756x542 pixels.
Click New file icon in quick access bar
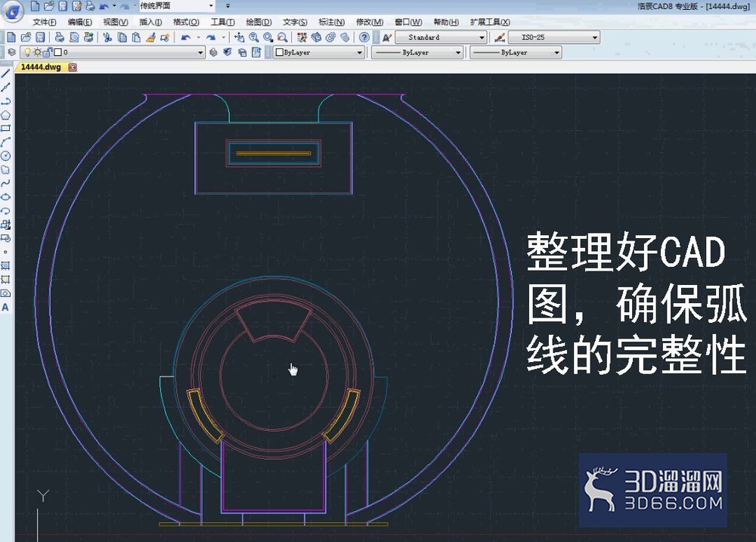(x=35, y=6)
